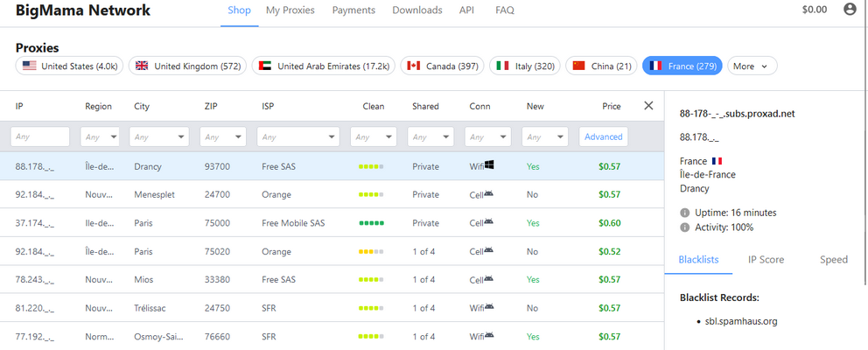Open the Conn filter dropdown
The image size is (868, 350).
(x=487, y=136)
